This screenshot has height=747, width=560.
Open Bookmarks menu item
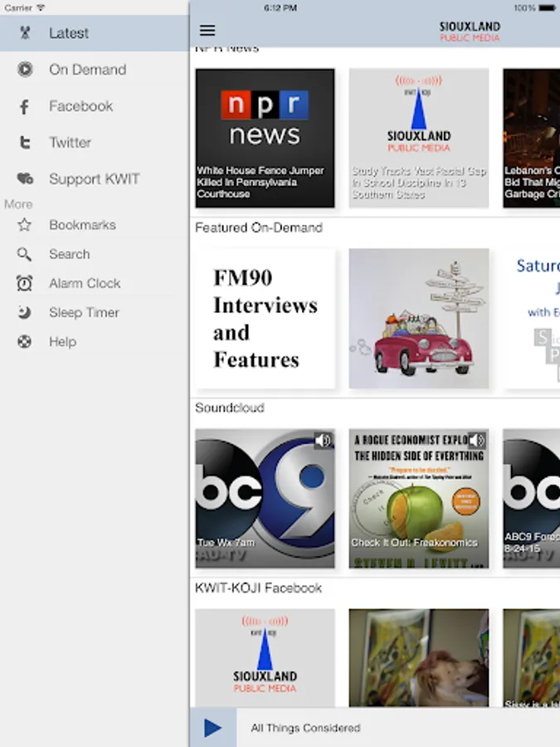pyautogui.click(x=95, y=225)
